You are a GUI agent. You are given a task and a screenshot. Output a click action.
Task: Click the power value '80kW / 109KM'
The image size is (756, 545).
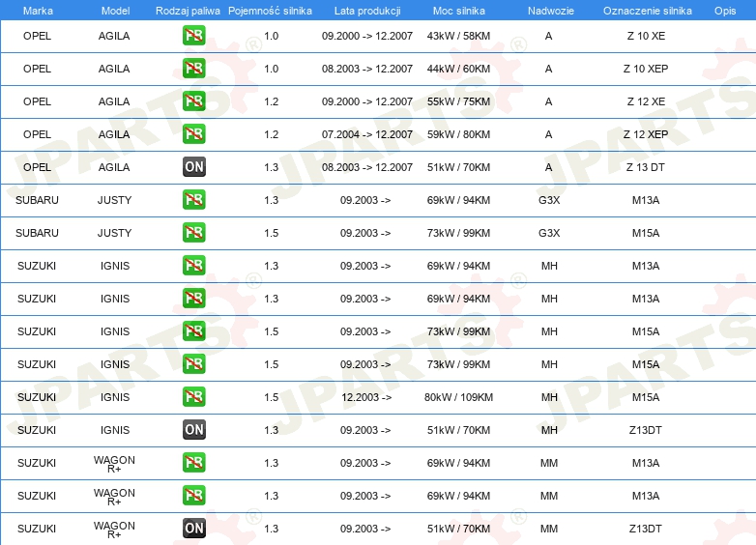(x=458, y=397)
